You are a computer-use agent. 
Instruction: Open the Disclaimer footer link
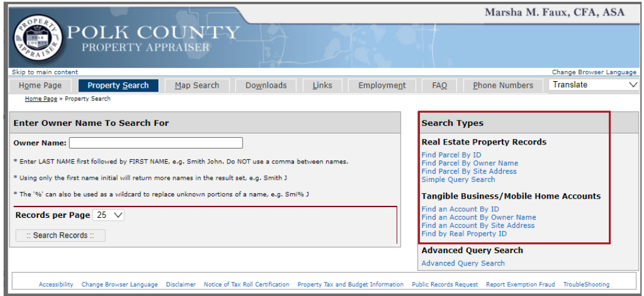click(180, 284)
